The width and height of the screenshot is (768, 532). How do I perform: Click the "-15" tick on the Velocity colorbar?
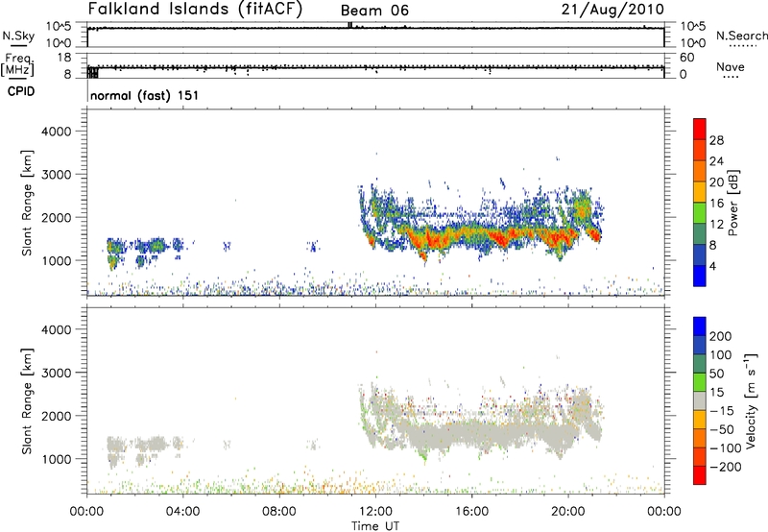pyautogui.click(x=722, y=410)
